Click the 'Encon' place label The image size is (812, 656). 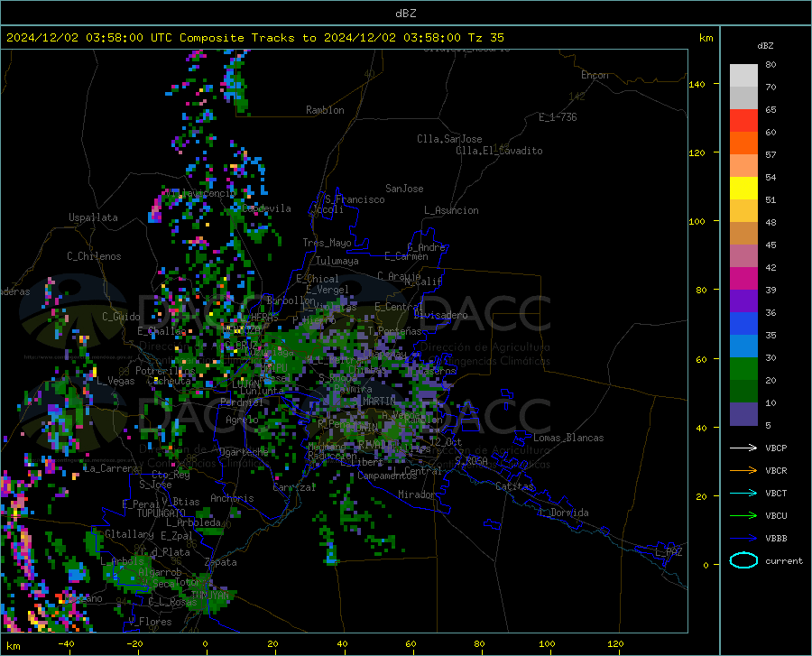(595, 75)
